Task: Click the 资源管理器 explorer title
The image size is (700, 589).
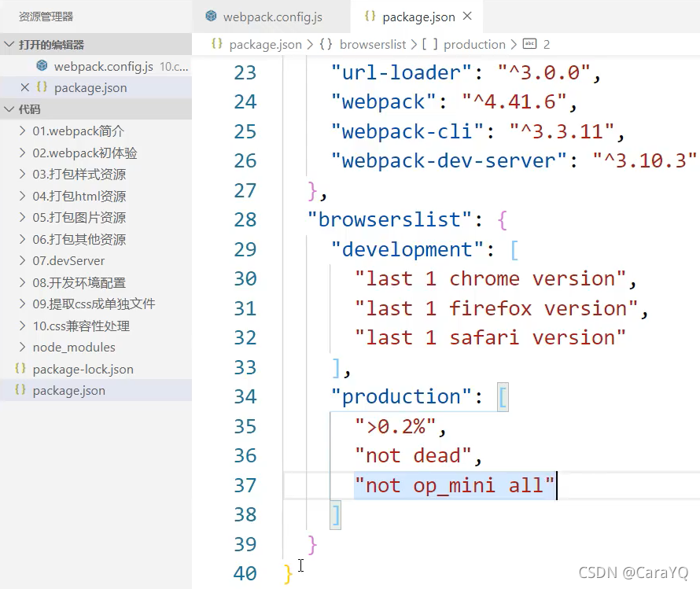Action: point(46,17)
